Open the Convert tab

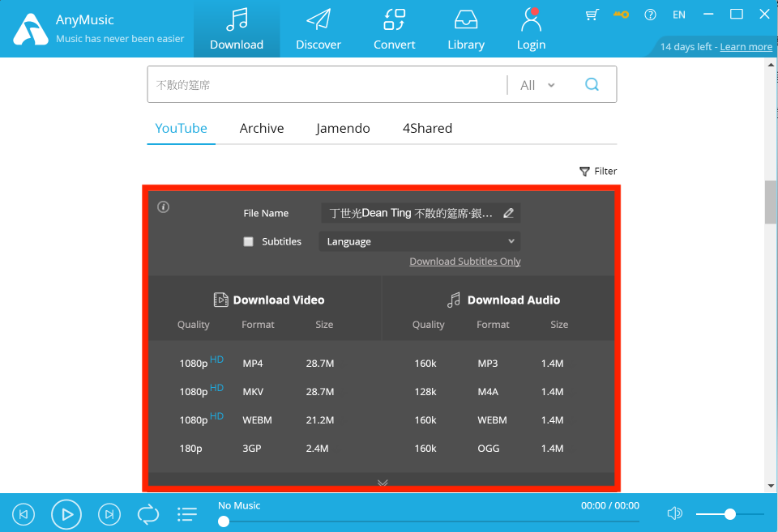click(x=394, y=29)
